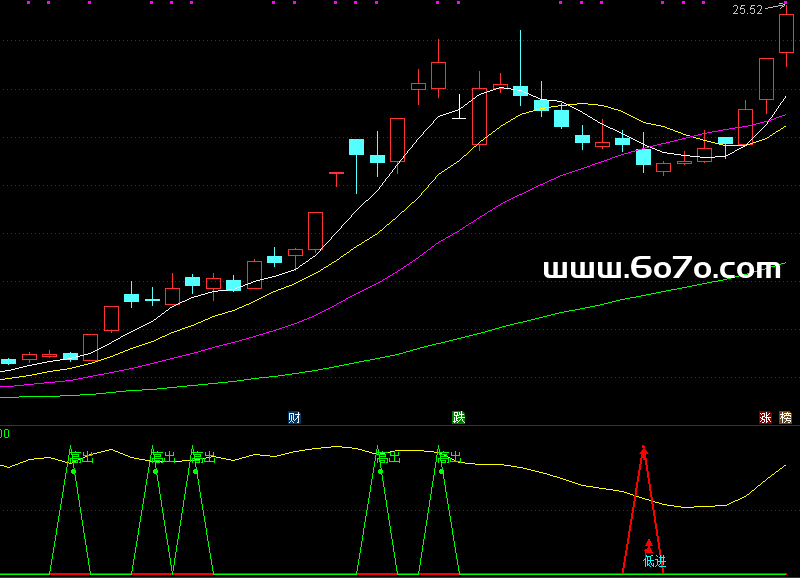Open the www.6o7o.com watermark link
This screenshot has height=578, width=800.
coord(661,268)
